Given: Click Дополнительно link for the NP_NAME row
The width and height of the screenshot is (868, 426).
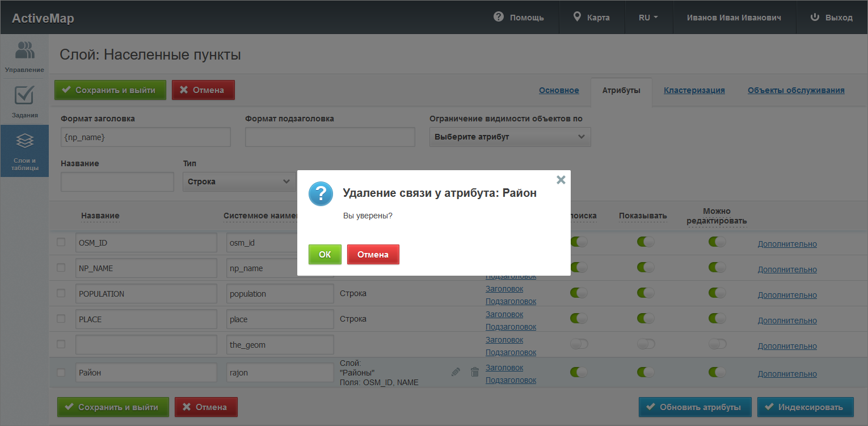Looking at the screenshot, I should (x=787, y=269).
